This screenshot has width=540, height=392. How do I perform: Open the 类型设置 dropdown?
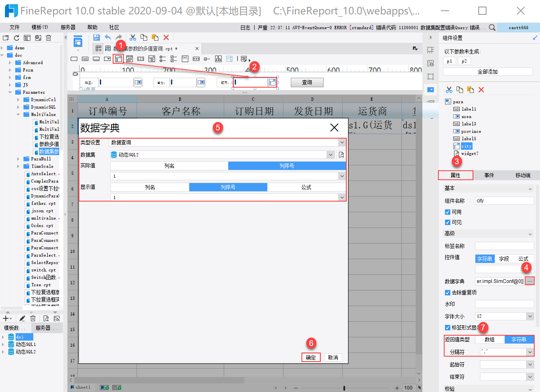[342, 142]
